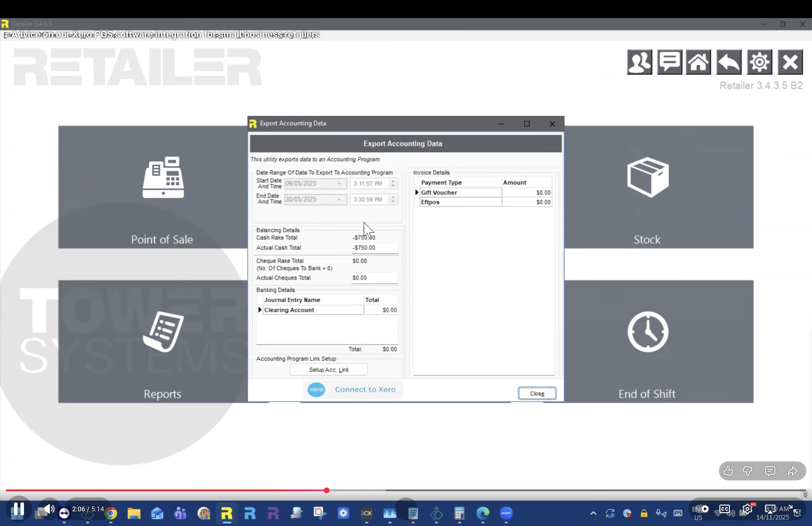Open Point of Sale via cash register icon

pos(163,177)
